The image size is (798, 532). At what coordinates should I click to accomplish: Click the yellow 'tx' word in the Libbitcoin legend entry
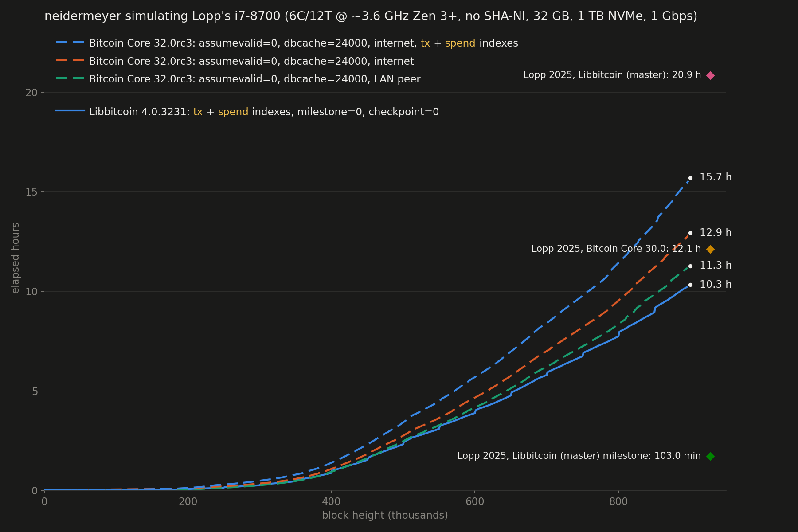click(198, 112)
